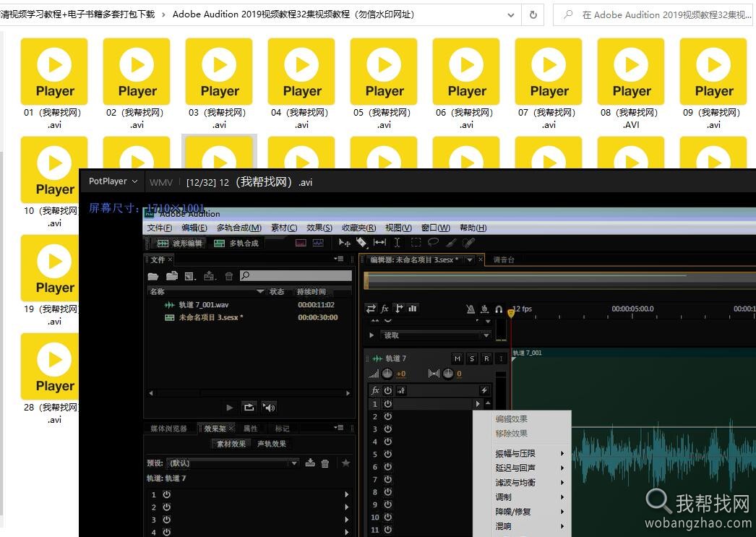Open the 文件(F) menu

click(160, 228)
